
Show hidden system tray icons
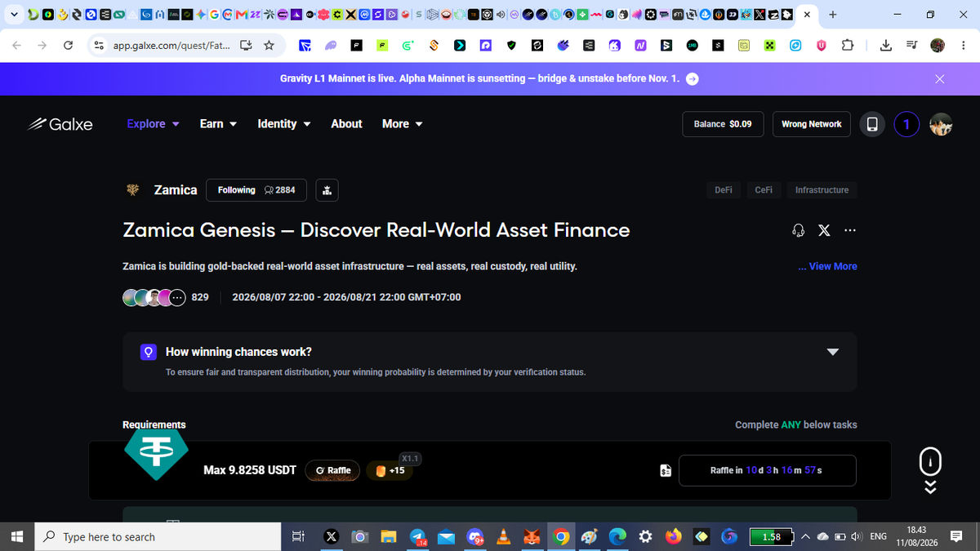tap(805, 536)
